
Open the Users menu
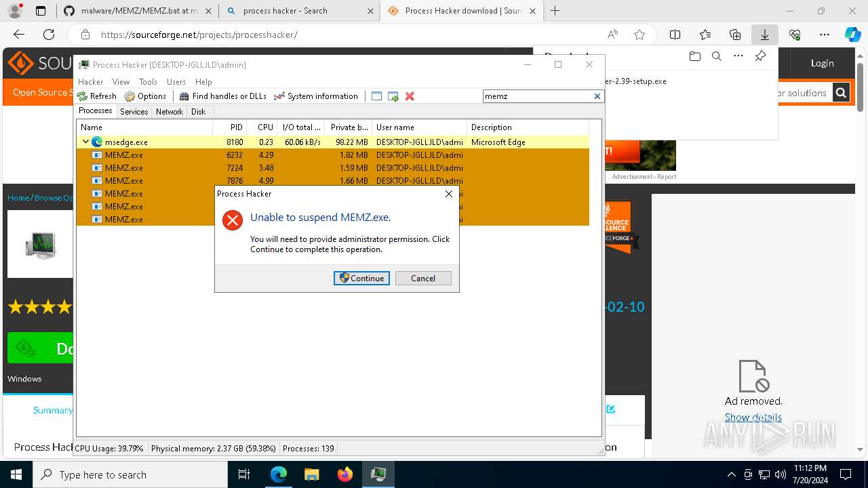point(176,82)
